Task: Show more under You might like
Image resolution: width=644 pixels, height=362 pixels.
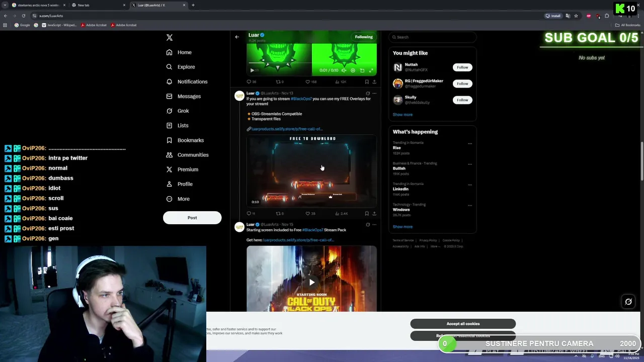Action: coord(403,115)
